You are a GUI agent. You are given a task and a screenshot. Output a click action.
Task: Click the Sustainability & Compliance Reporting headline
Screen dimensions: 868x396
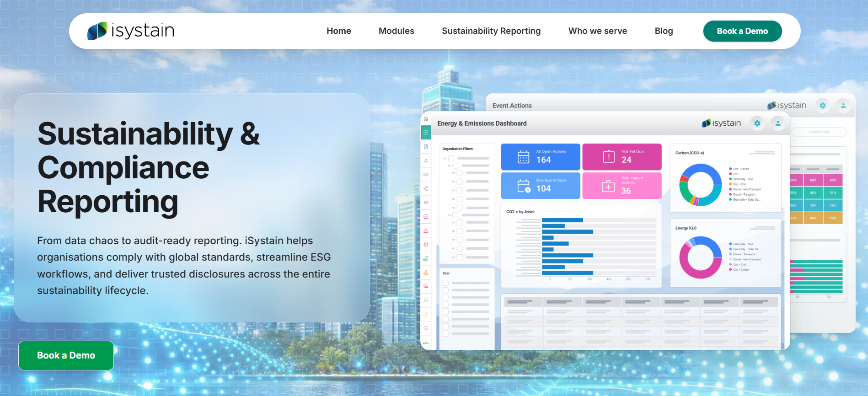click(149, 167)
